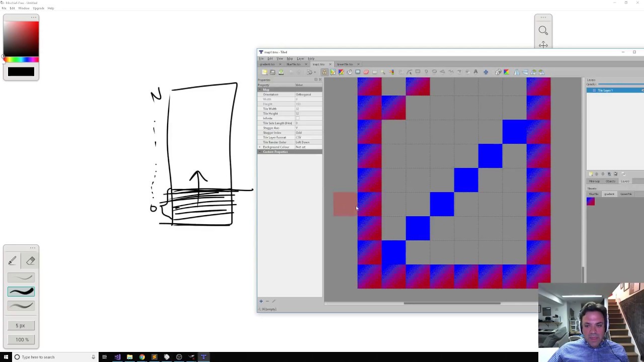Expand the Background Colour property
This screenshot has height=362, width=644.
(260, 147)
